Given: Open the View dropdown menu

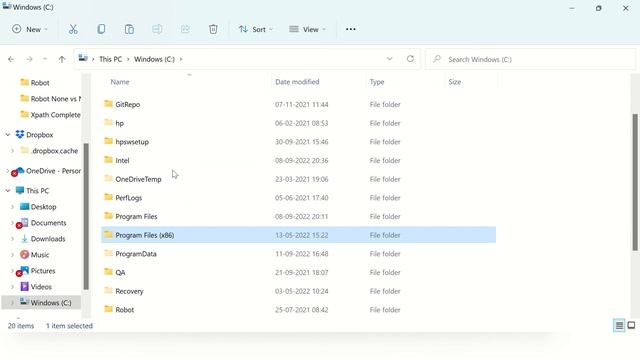Looking at the screenshot, I should point(307,29).
